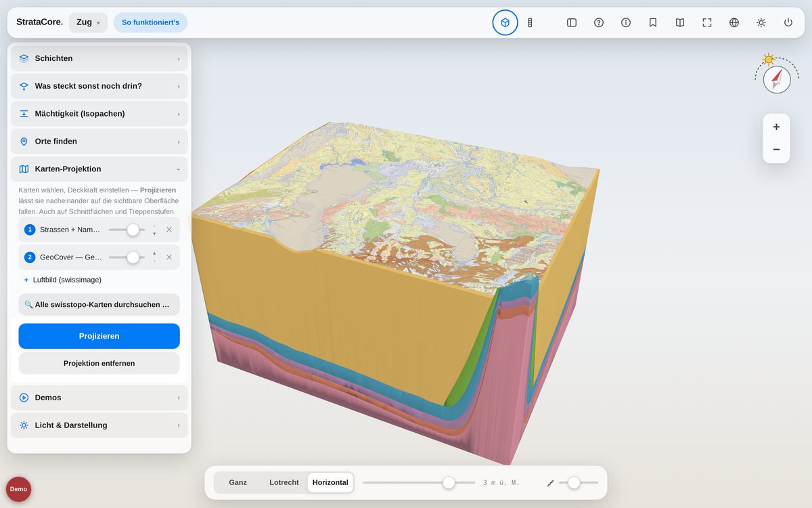Expand the Mächtigkeit (Isopachen) section
Screen dimensions: 812x508
(99, 114)
